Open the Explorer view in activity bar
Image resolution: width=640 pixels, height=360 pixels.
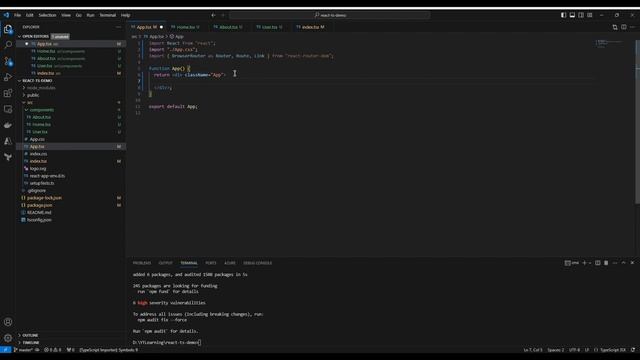click(8, 29)
